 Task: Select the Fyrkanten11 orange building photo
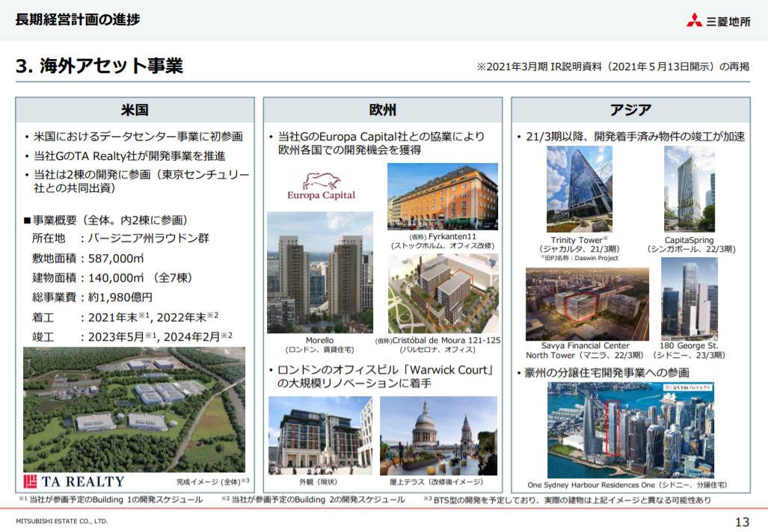(x=443, y=197)
